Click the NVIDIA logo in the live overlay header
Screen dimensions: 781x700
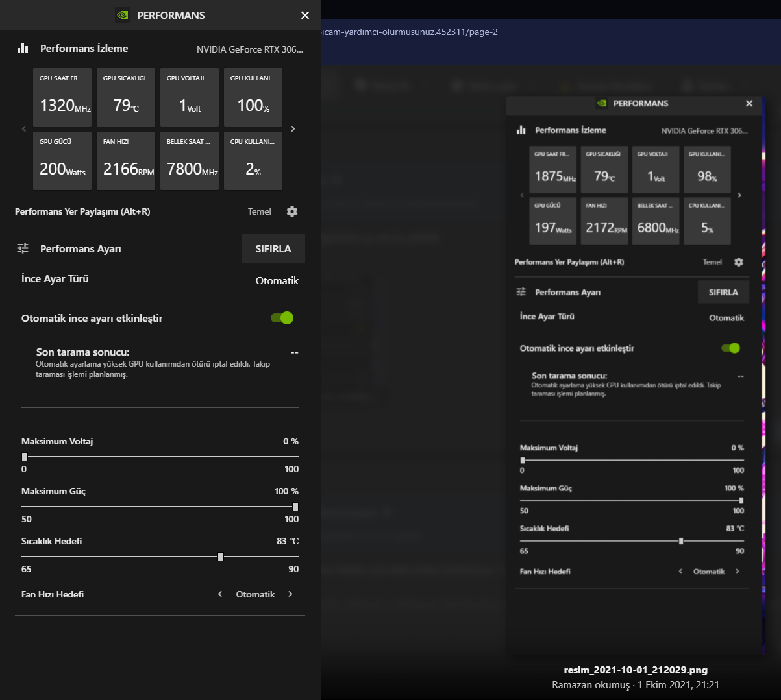(x=122, y=15)
